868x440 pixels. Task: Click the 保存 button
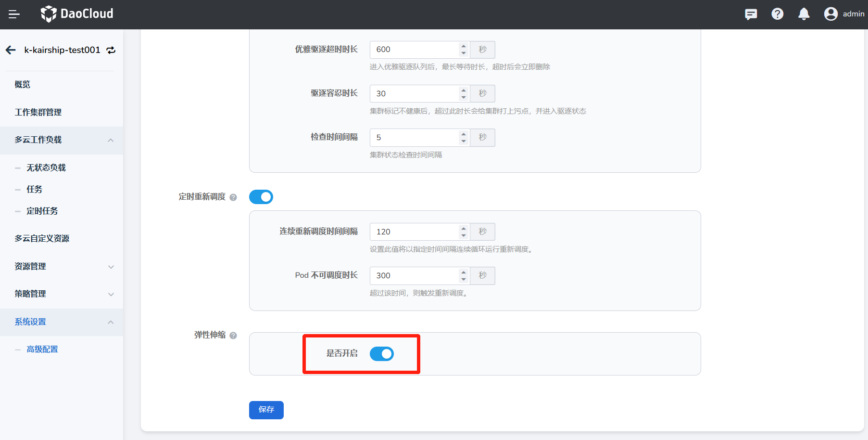pos(266,410)
